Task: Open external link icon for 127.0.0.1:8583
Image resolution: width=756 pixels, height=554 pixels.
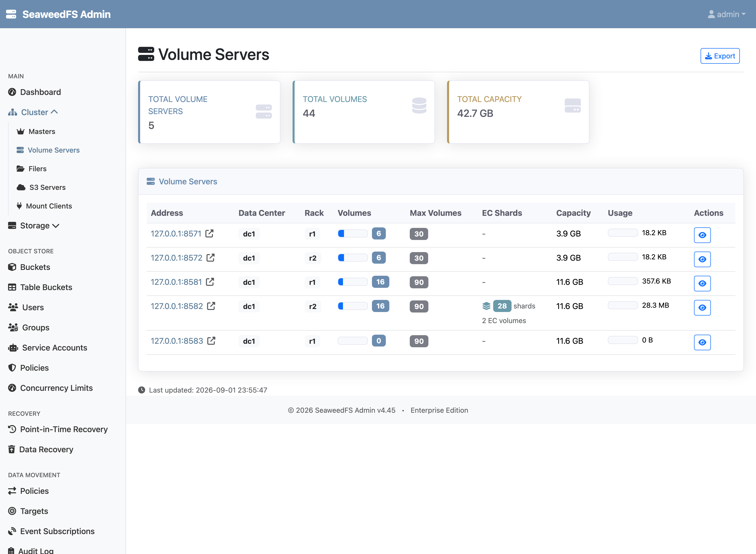Action: point(211,341)
